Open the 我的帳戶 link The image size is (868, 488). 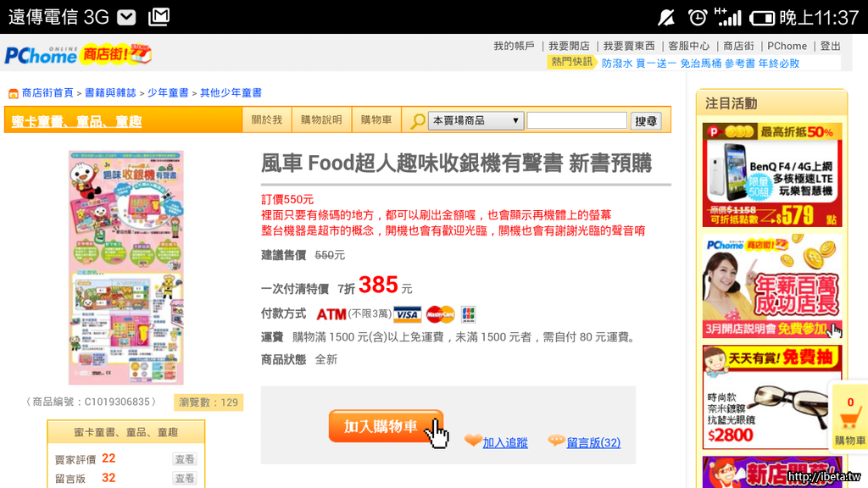click(514, 46)
